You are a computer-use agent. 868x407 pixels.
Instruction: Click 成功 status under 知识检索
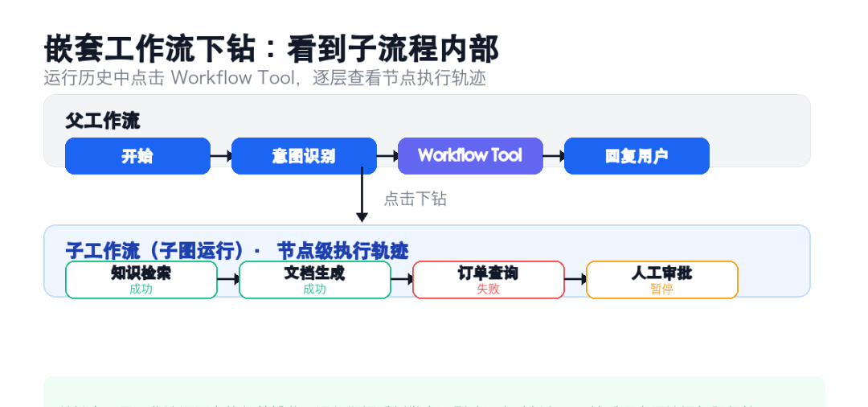click(x=141, y=289)
